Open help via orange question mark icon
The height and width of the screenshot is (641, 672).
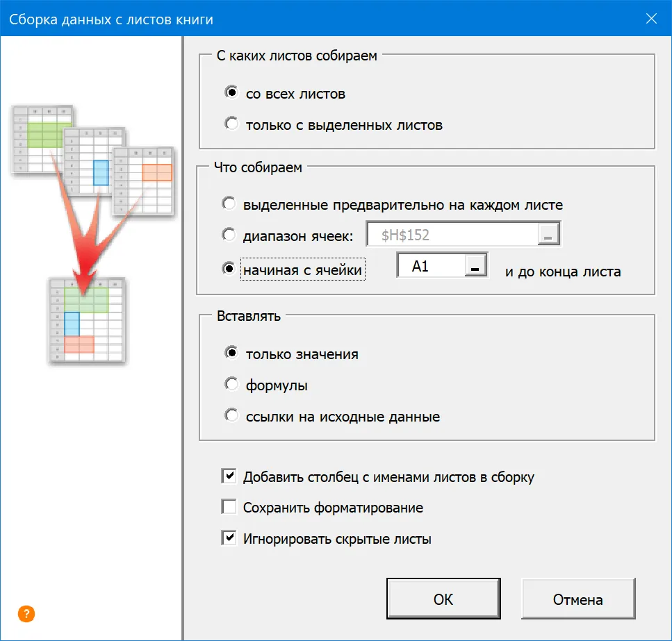(26, 614)
